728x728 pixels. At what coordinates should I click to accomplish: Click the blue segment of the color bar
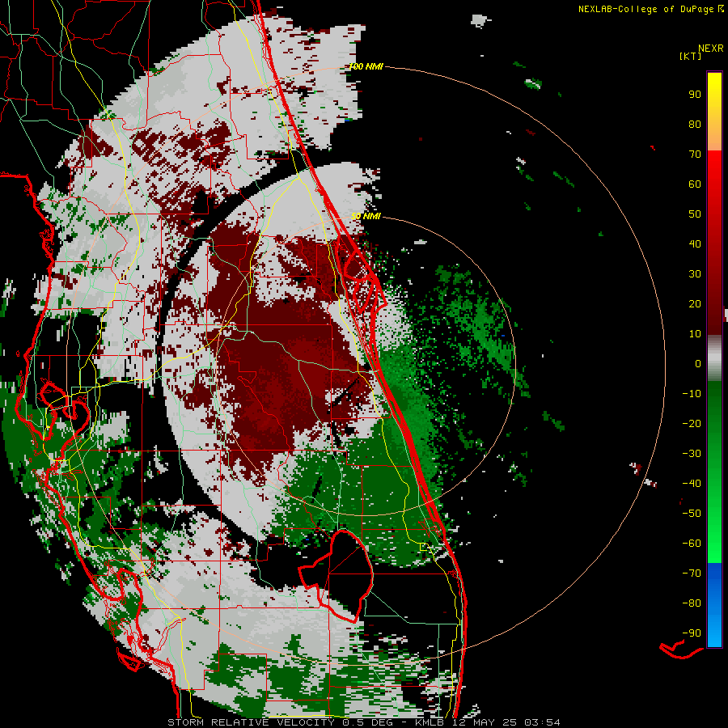[x=714, y=605]
